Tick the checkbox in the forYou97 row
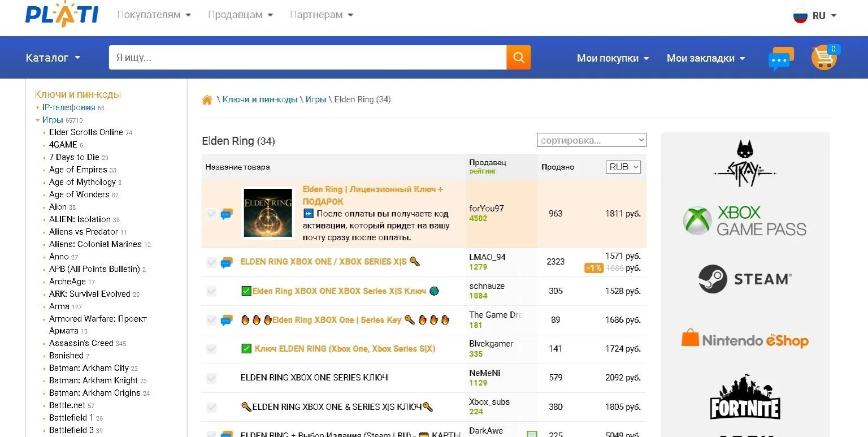The image size is (868, 437). 211,214
